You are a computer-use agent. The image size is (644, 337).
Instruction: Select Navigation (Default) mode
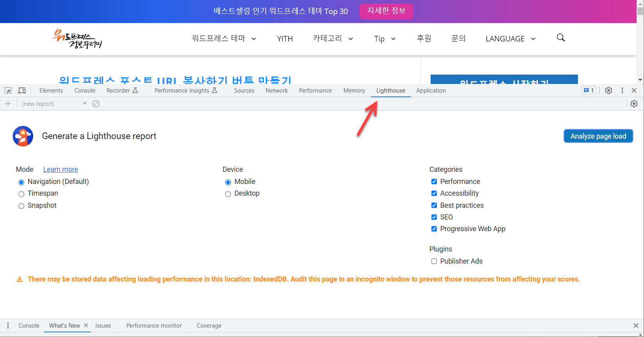point(21,182)
